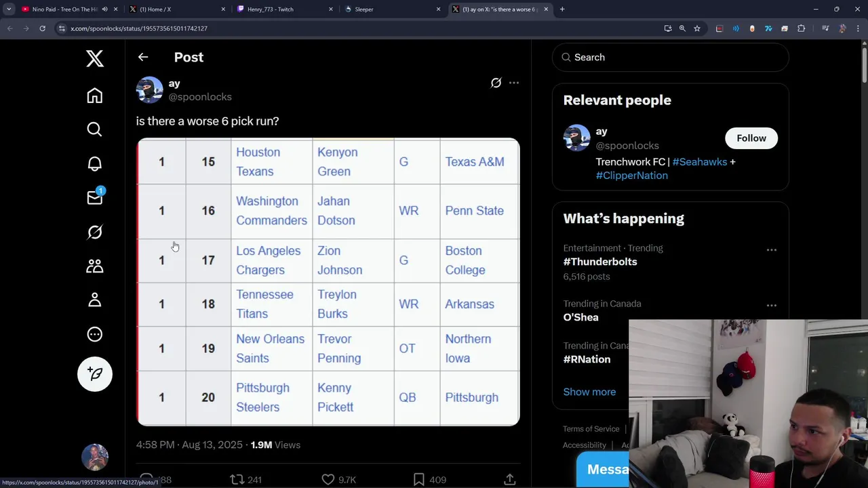Screen dimensions: 868x488
Task: Open browser zoom magnifier icon
Action: pyautogui.click(x=682, y=28)
